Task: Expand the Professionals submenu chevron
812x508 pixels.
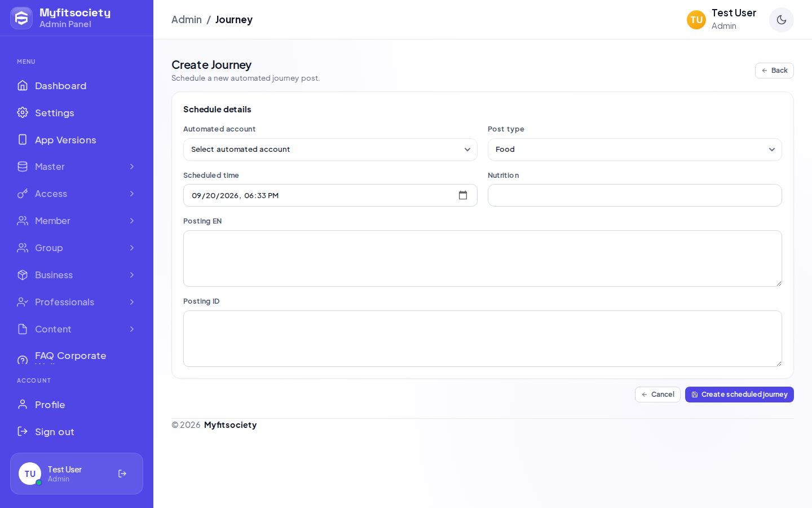Action: click(x=132, y=302)
